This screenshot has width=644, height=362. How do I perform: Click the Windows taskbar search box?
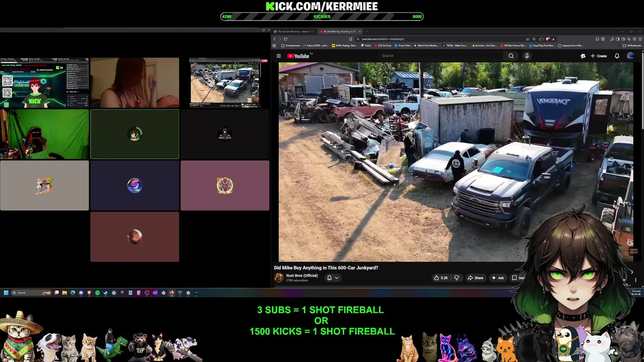click(x=31, y=293)
